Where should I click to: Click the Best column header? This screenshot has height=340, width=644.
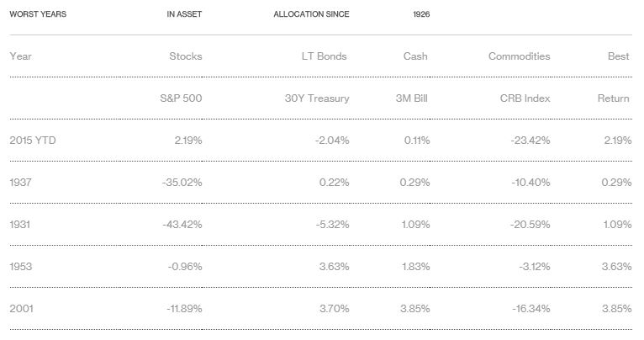point(618,56)
